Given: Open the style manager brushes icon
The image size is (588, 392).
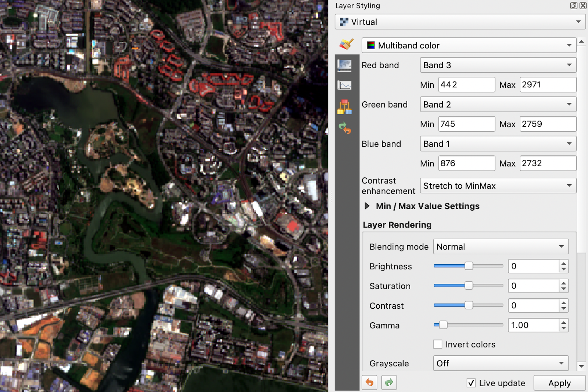Looking at the screenshot, I should (x=344, y=107).
